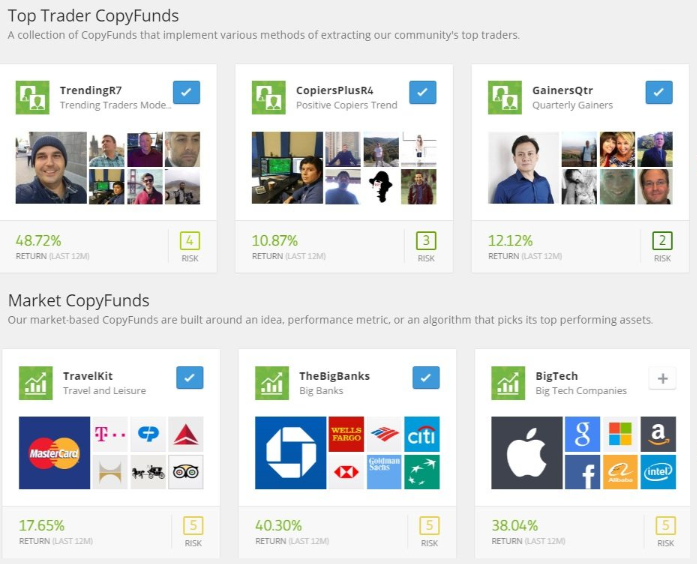This screenshot has height=564, width=697.
Task: Click the 17.65% return value
Action: click(x=42, y=526)
